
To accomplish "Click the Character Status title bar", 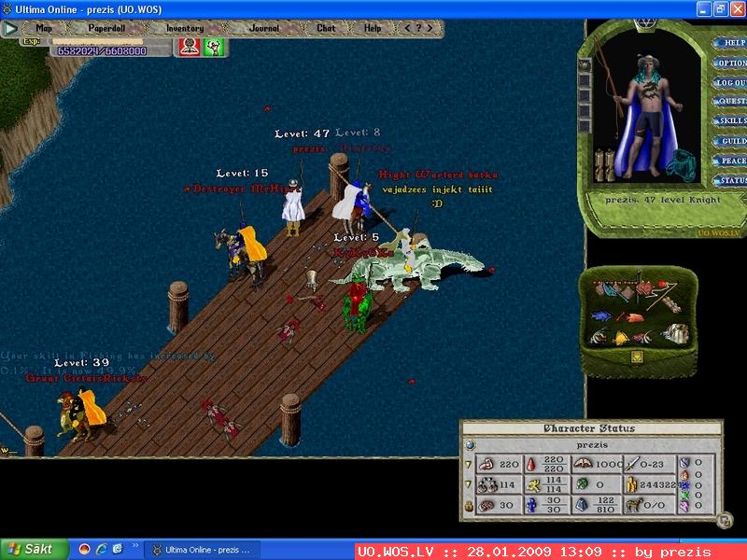I will pos(591,428).
